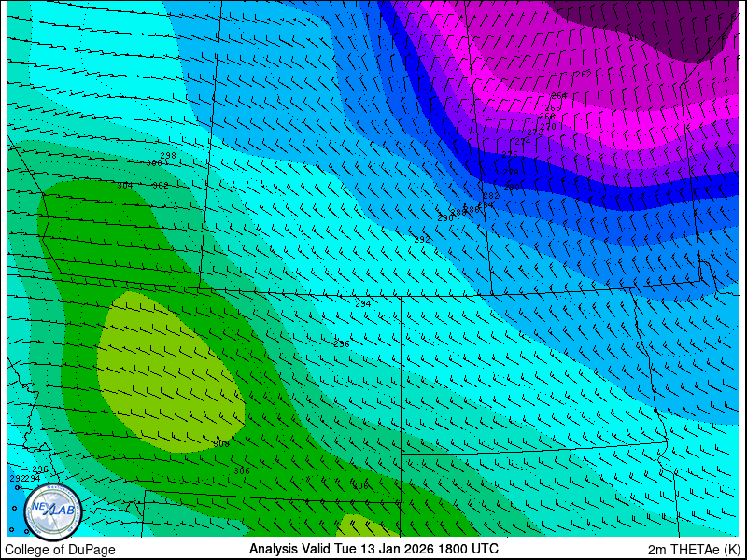This screenshot has width=747, height=560.
Task: Click the 260 contour label in the dark purple area
Action: pyautogui.click(x=637, y=38)
